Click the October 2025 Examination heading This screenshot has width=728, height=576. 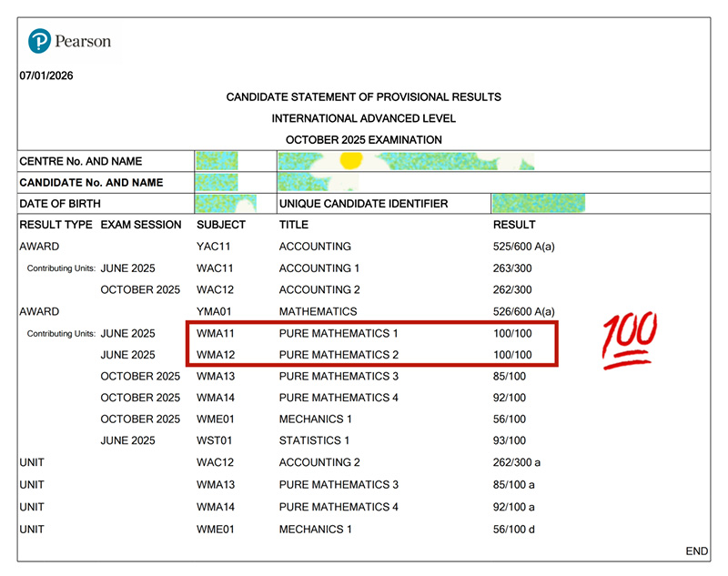[x=363, y=140]
